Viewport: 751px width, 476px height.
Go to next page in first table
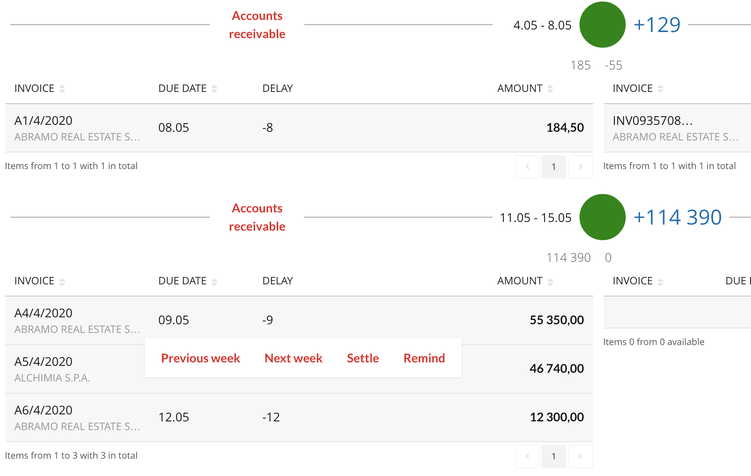click(x=580, y=167)
